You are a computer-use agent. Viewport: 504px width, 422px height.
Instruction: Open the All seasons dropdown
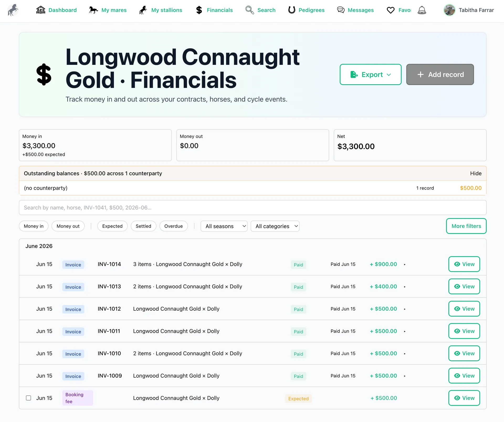(224, 226)
